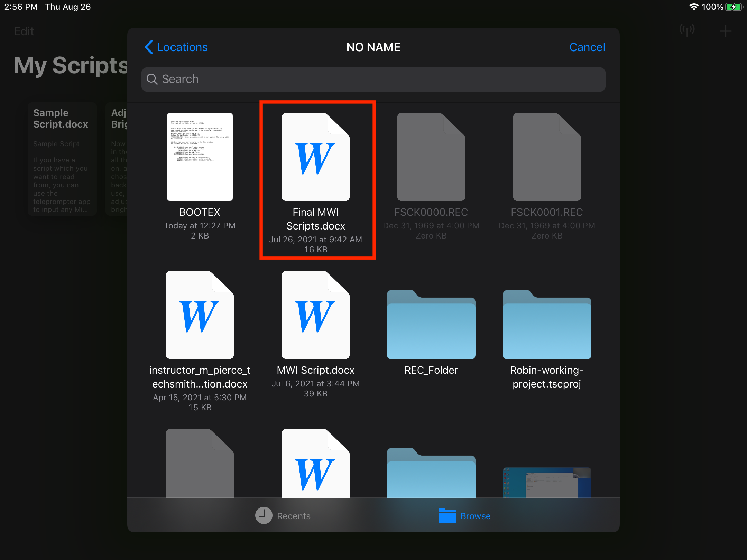Select the screenshot image thumbnail at bottom
747x560 pixels.
coord(547,482)
